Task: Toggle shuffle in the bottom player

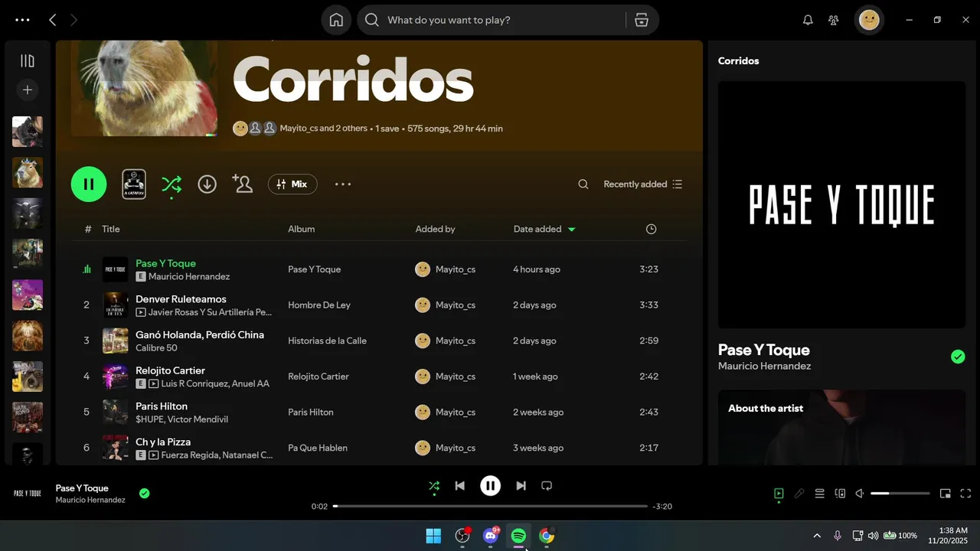Action: click(x=434, y=485)
